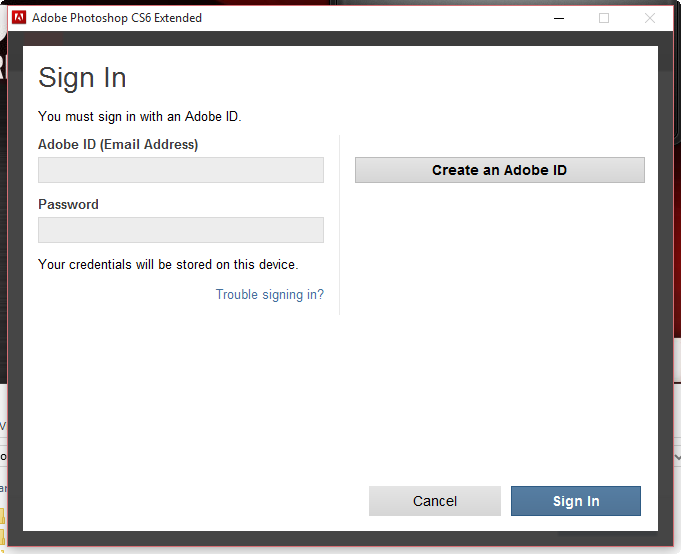Image resolution: width=681 pixels, height=554 pixels.
Task: Click the 'Your credentials will be stored on this device.' text
Action: (168, 264)
